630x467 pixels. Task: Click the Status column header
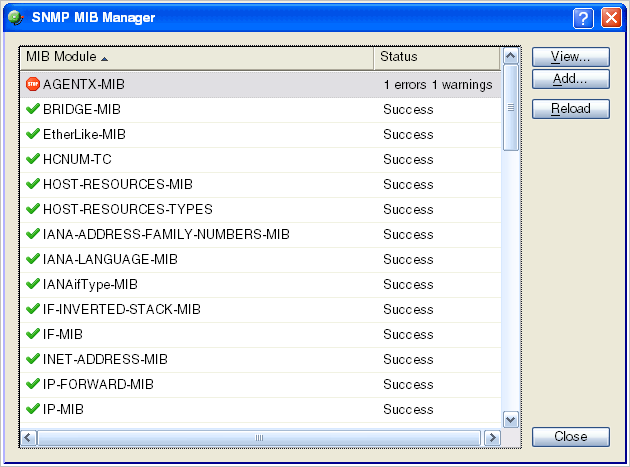coord(436,57)
